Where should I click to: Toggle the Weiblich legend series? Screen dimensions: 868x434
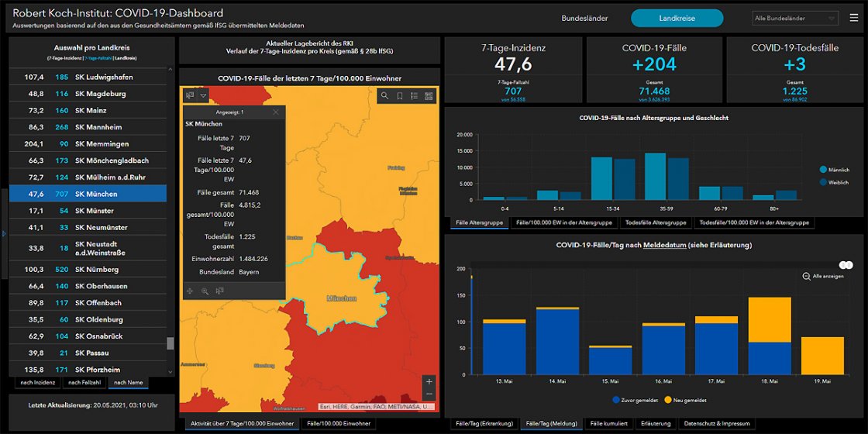point(833,182)
